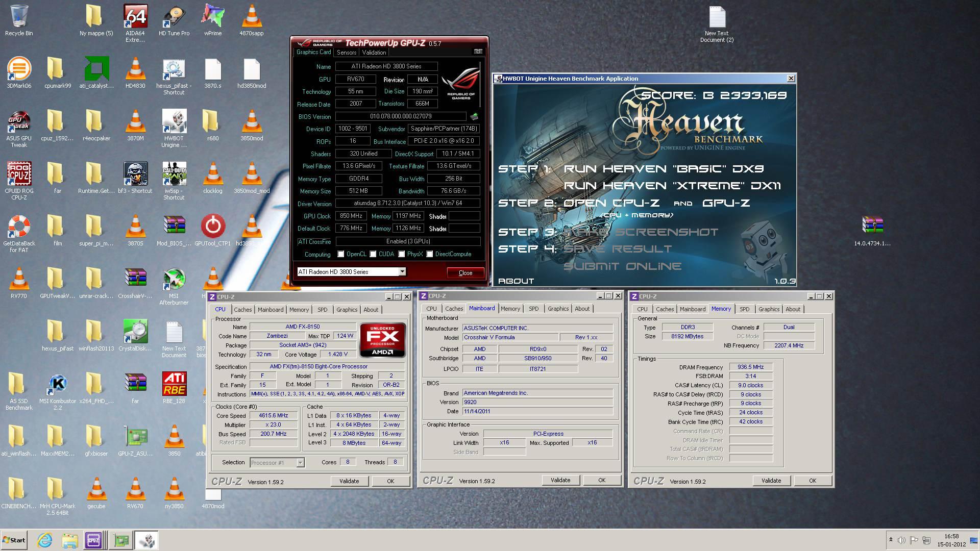Open Mainboard tab in right CPU-Z window
Image resolution: width=980 pixels, height=551 pixels.
(693, 309)
